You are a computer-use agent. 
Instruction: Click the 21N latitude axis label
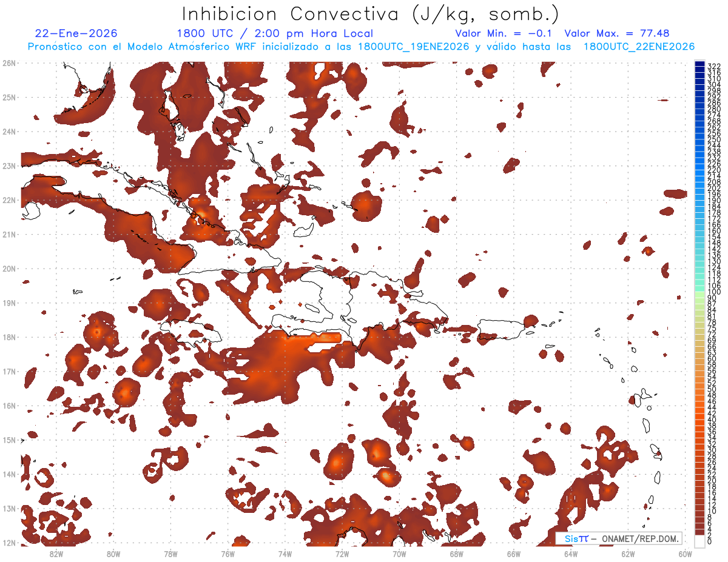click(x=9, y=234)
